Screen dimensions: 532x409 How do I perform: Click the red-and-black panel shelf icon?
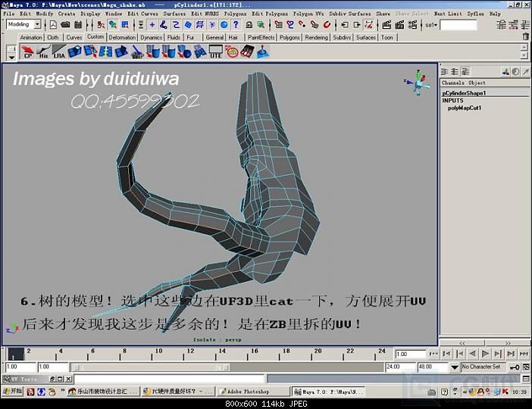(247, 52)
